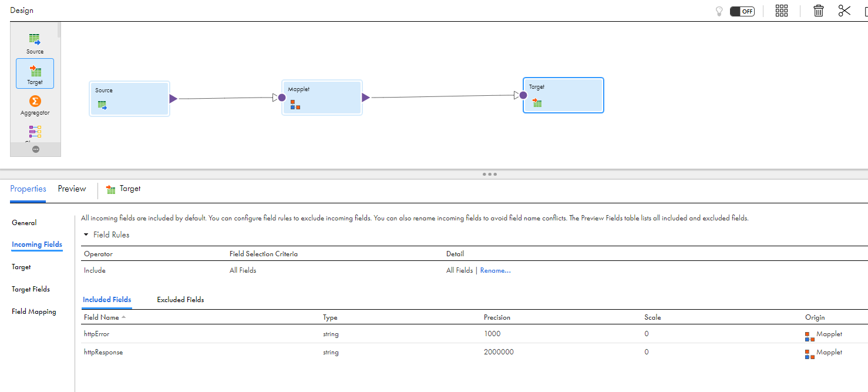Click the Mapplet node input port circle

click(282, 98)
